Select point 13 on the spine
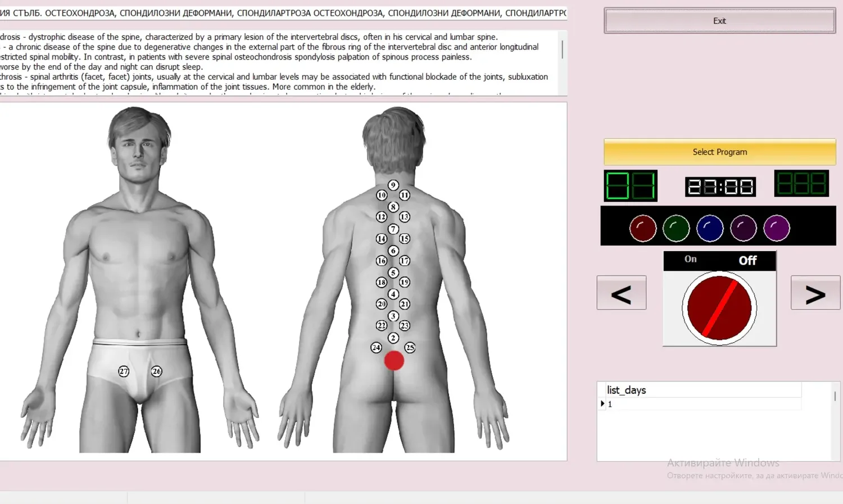The height and width of the screenshot is (504, 843). click(404, 216)
